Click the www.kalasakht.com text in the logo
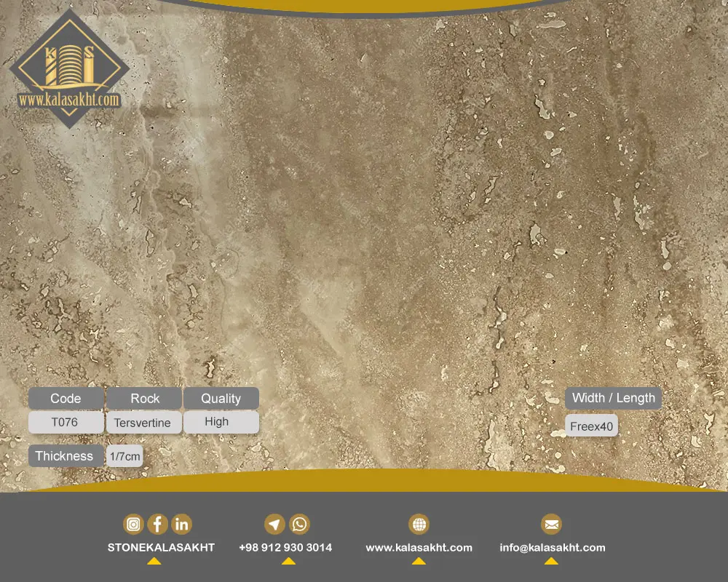 tap(69, 100)
